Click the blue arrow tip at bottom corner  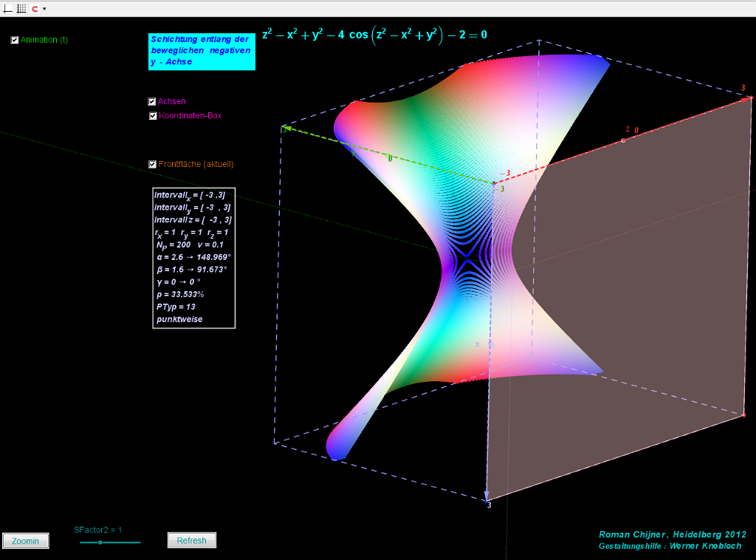(x=487, y=496)
